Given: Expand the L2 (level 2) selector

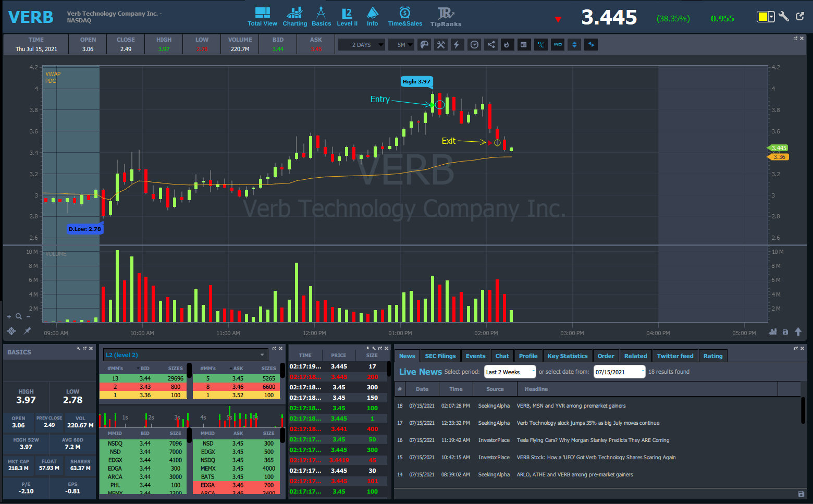Looking at the screenshot, I should coord(186,355).
